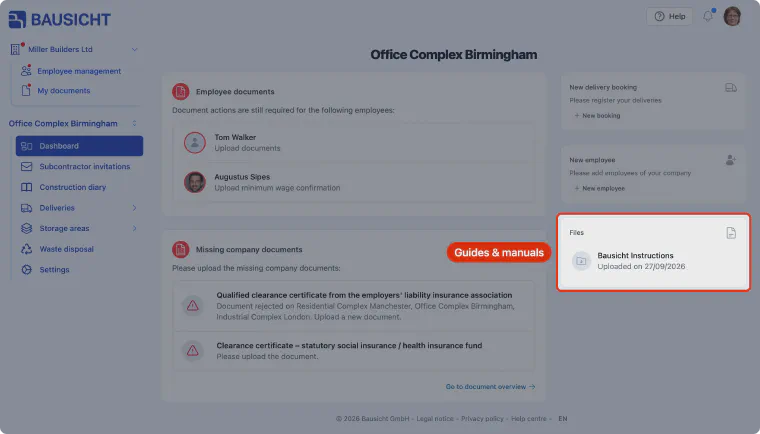Open user profile avatar
760x434 pixels.
732,16
